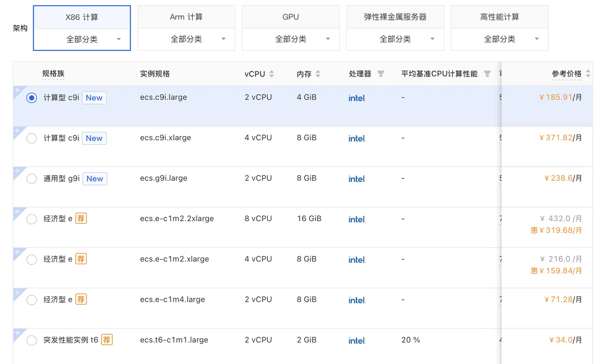Sort the table by vCPU column icon
Screen dimensions: 596x364
point(271,74)
